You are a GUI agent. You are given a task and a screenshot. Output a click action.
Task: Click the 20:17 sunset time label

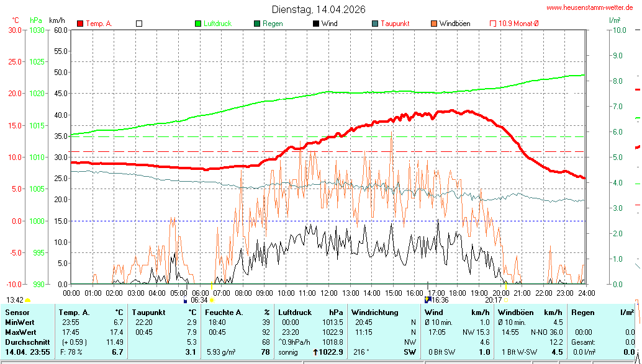coord(493,300)
